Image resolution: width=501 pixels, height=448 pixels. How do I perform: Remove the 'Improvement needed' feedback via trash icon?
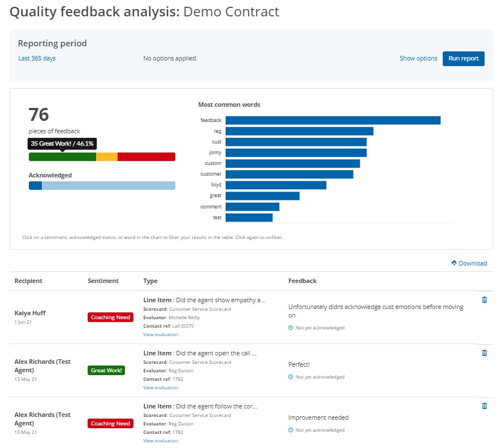click(x=484, y=406)
